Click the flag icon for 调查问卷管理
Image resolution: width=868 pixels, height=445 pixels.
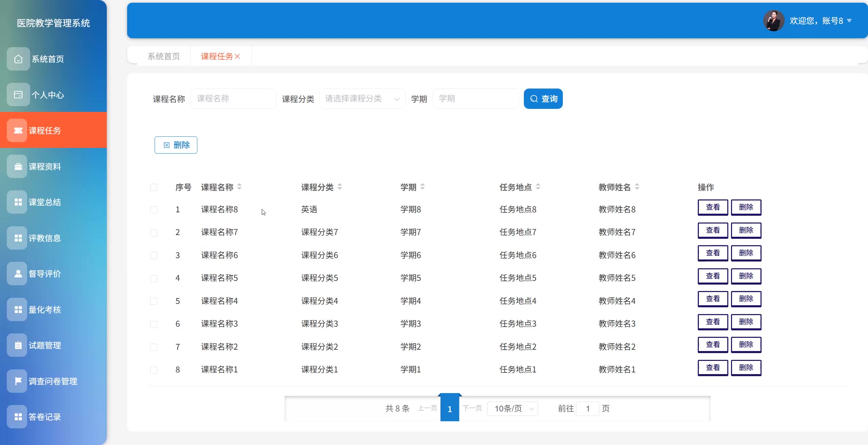click(x=18, y=381)
